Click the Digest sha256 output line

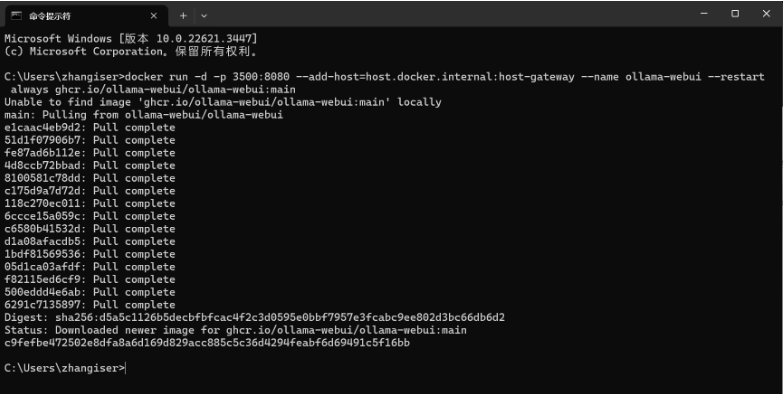coord(255,318)
